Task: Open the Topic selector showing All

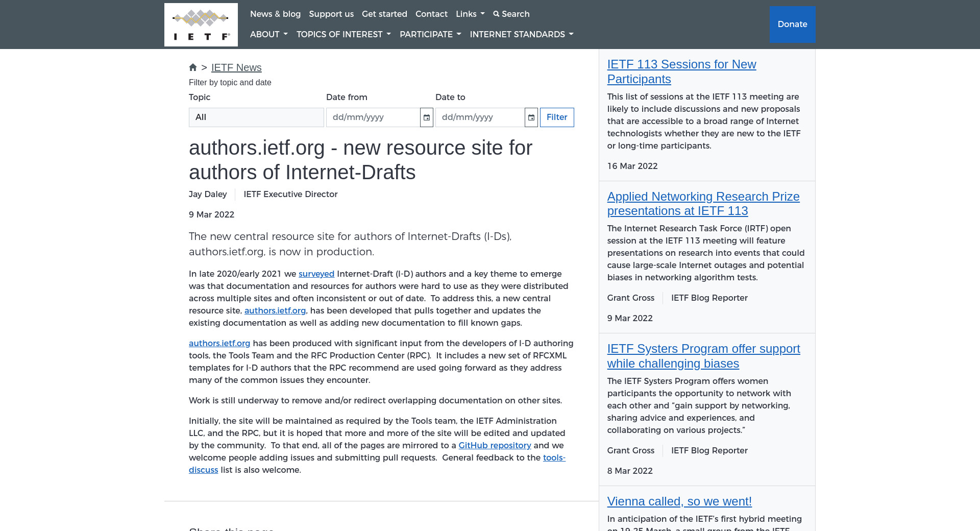Action: pyautogui.click(x=256, y=117)
